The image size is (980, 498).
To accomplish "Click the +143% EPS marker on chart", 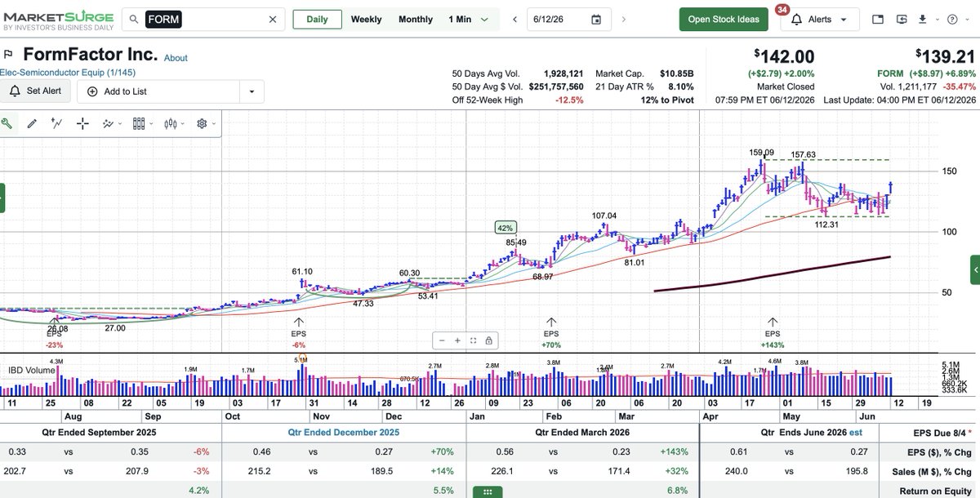I will (x=773, y=333).
